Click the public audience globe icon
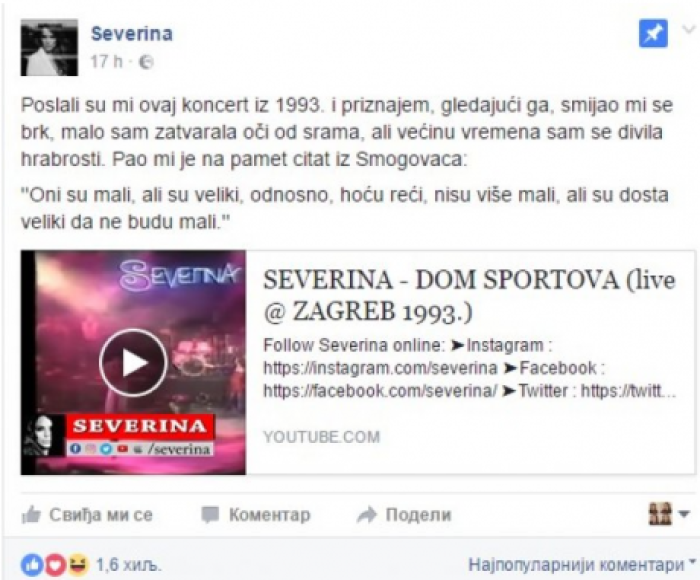The image size is (700, 580). pyautogui.click(x=146, y=62)
